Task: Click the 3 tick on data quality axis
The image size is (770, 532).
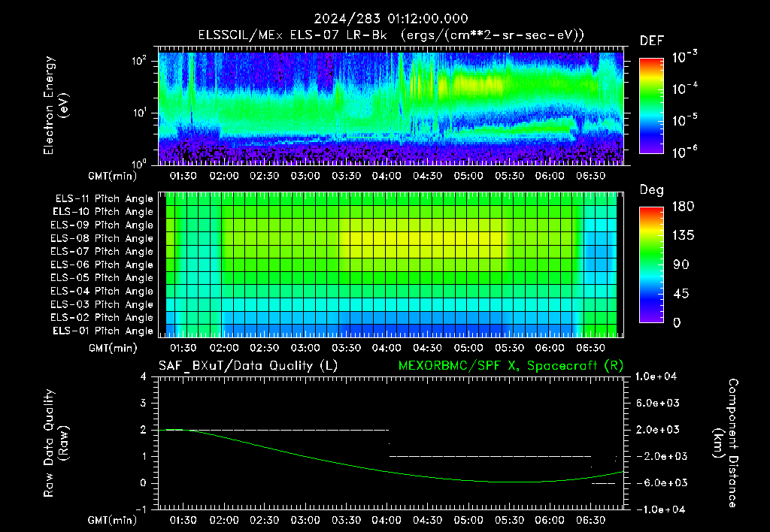Action: pos(144,403)
